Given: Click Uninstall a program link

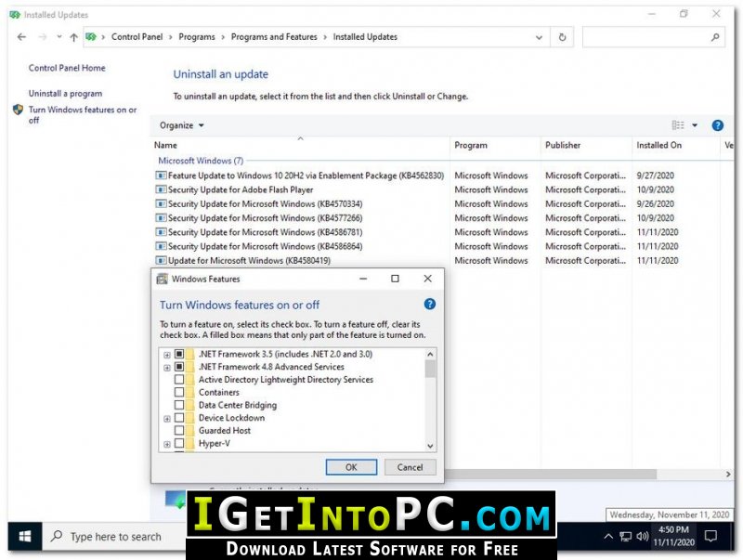Looking at the screenshot, I should pos(65,93).
